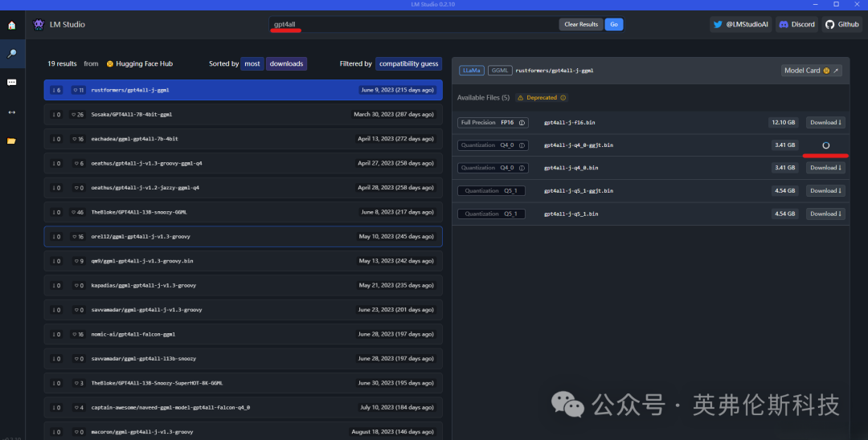868x440 pixels.
Task: Open the Local Server arrows icon
Action: point(11,112)
